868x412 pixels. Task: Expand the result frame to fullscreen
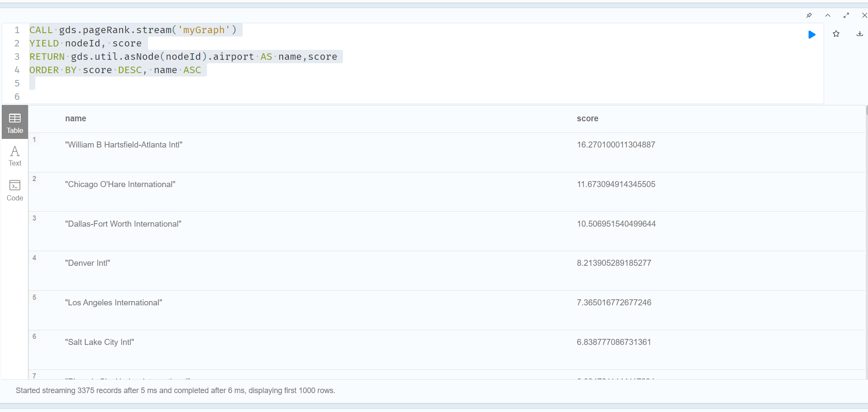point(846,15)
